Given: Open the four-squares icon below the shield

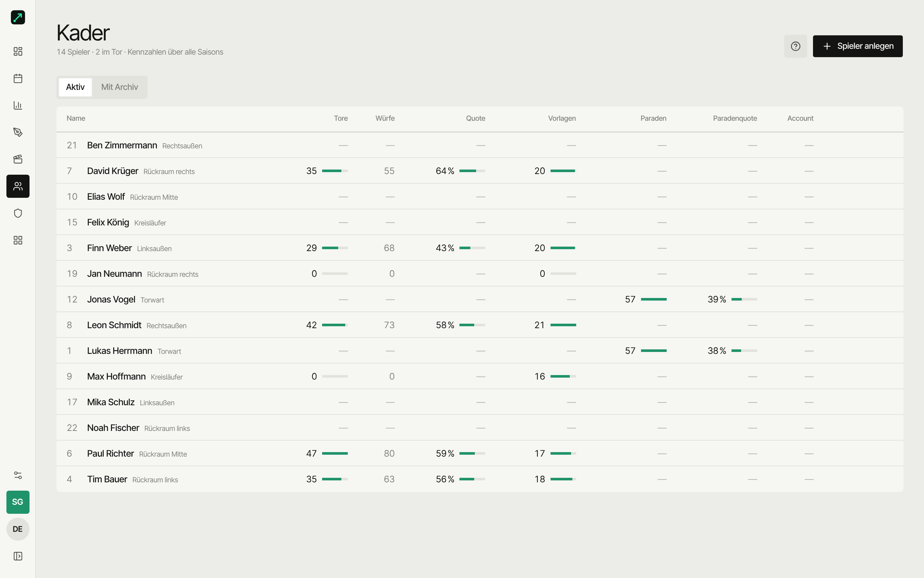Looking at the screenshot, I should [x=18, y=240].
